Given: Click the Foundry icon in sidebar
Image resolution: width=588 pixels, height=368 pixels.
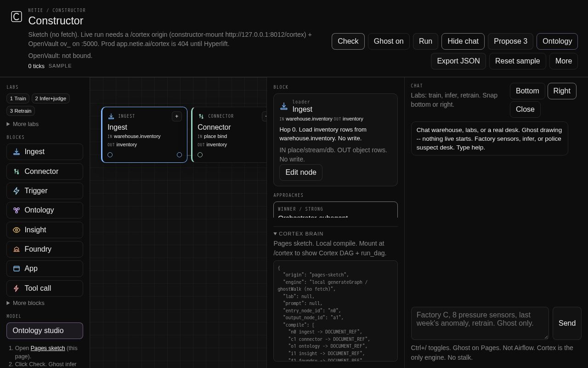Looking at the screenshot, I should pos(17,249).
